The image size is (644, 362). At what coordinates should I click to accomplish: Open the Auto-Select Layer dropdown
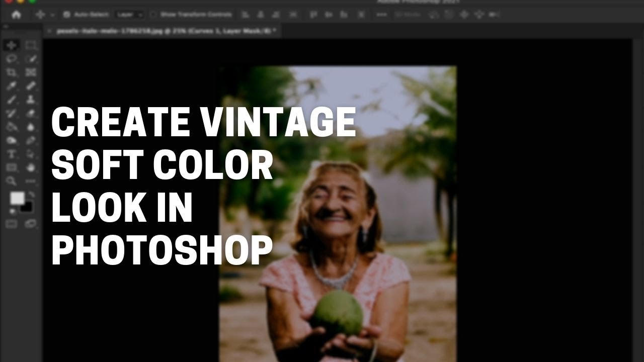click(x=129, y=15)
